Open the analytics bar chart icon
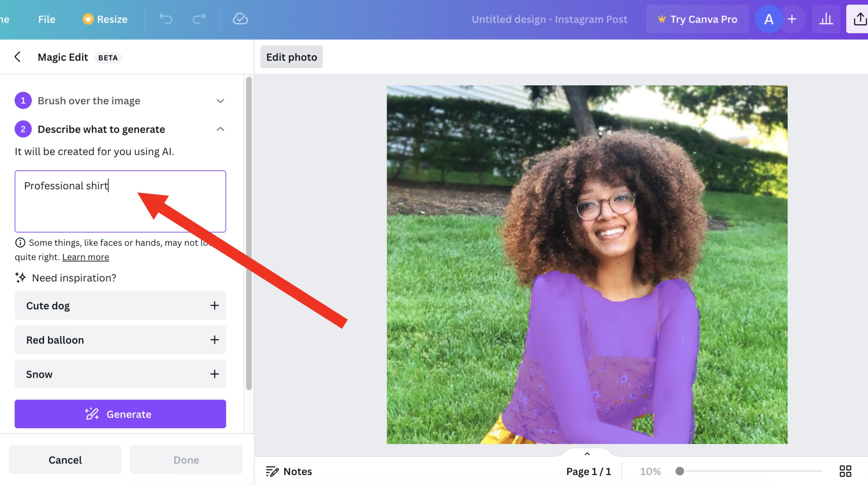 [x=826, y=19]
